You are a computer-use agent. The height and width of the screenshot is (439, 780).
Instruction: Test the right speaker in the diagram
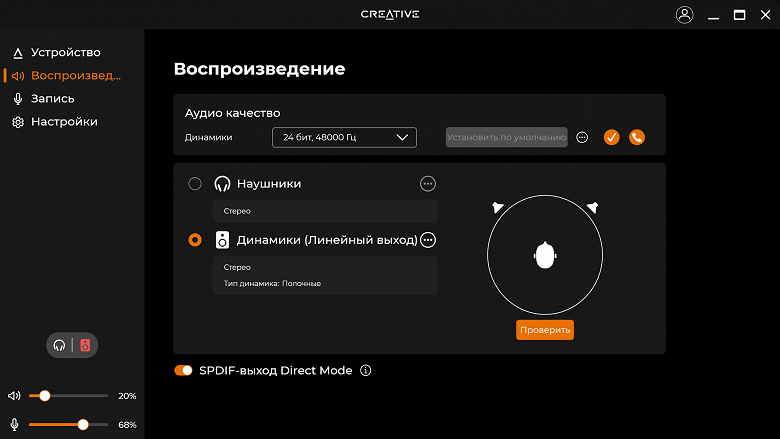tap(592, 207)
